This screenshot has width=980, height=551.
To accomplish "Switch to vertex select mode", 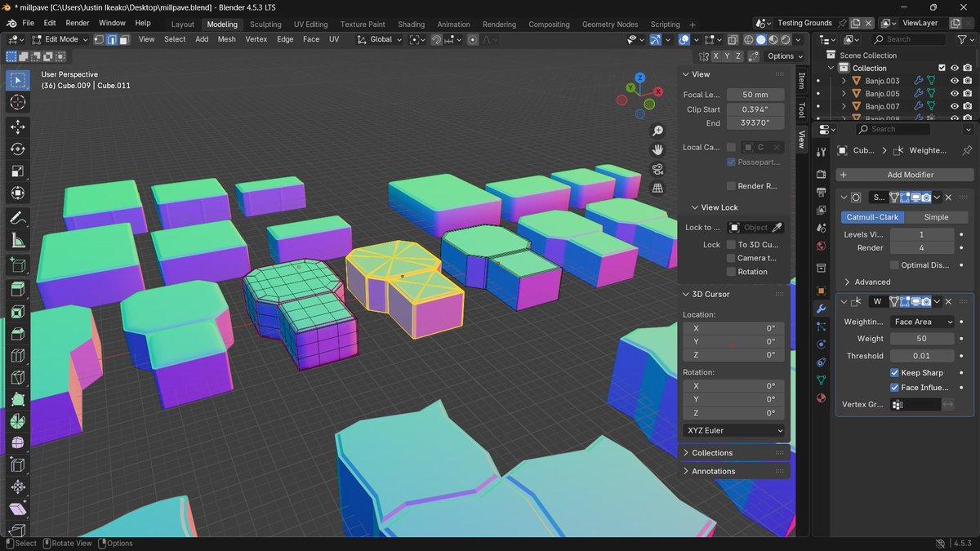I will pyautogui.click(x=100, y=39).
